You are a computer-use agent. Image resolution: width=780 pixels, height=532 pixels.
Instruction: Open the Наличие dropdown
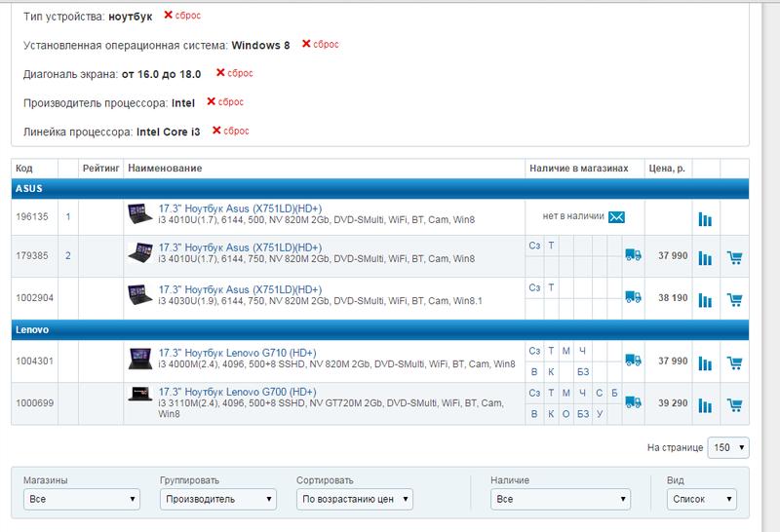pyautogui.click(x=560, y=499)
